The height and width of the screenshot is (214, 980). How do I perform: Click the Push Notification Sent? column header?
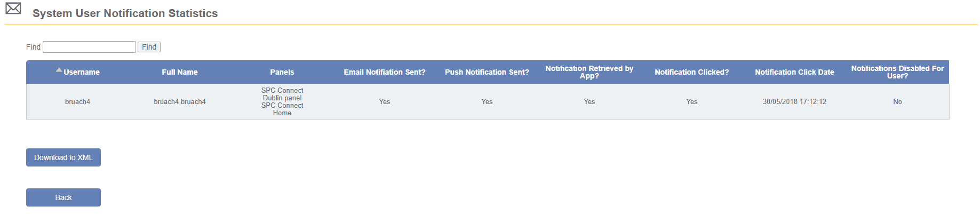tap(487, 72)
